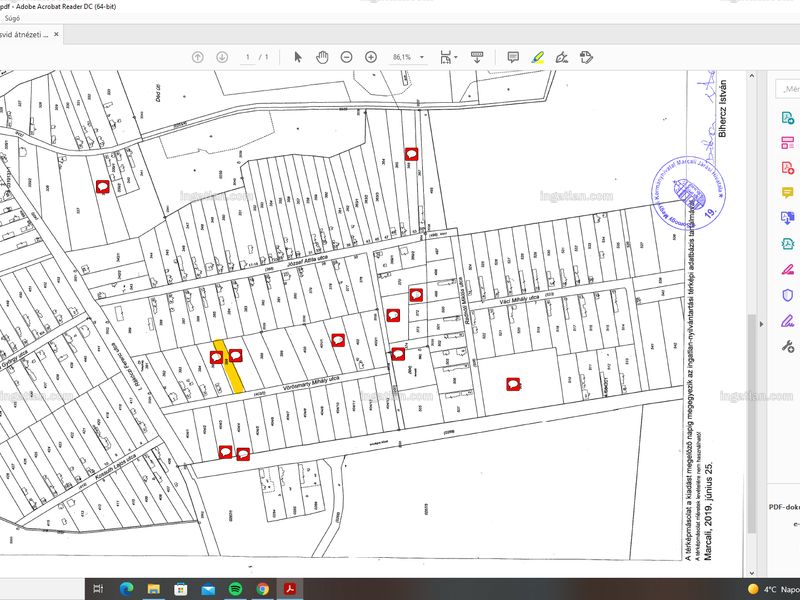The height and width of the screenshot is (600, 800).
Task: Close the 'svid átnézeti' document tab
Action: click(56, 35)
